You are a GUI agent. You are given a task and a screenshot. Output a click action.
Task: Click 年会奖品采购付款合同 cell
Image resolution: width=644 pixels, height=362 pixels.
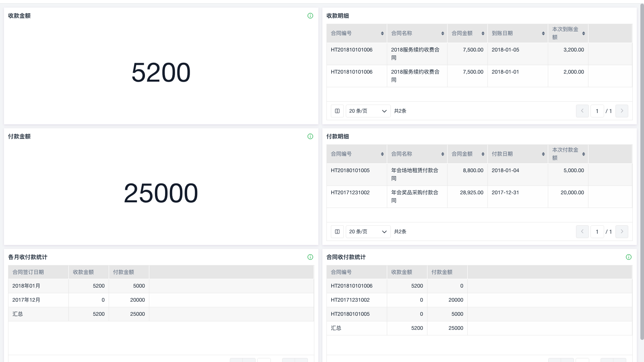tap(417, 197)
